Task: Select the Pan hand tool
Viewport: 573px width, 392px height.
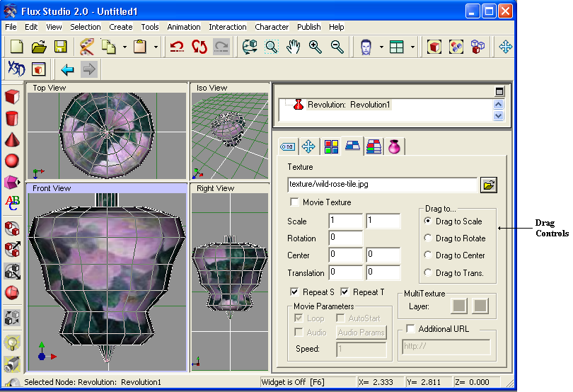Action: (293, 47)
